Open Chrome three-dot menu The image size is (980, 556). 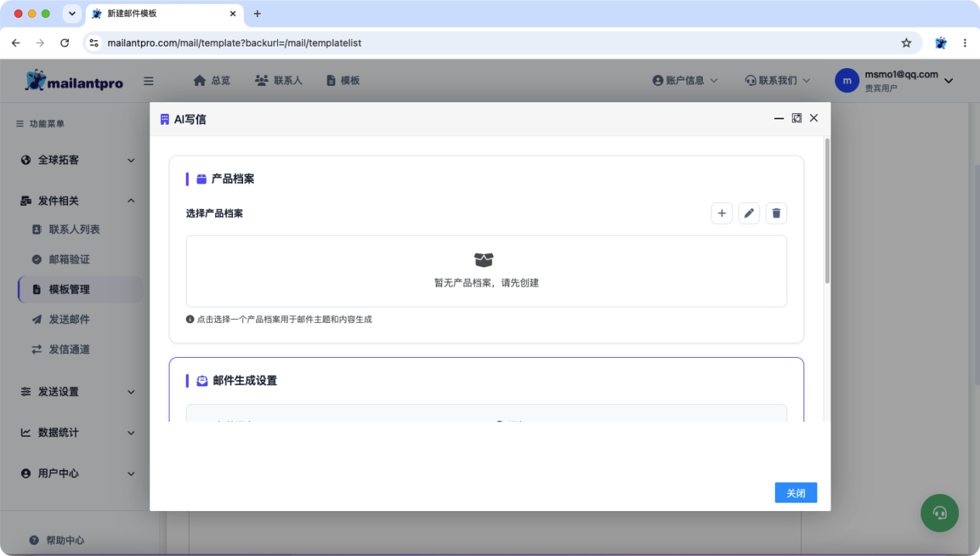[x=965, y=43]
